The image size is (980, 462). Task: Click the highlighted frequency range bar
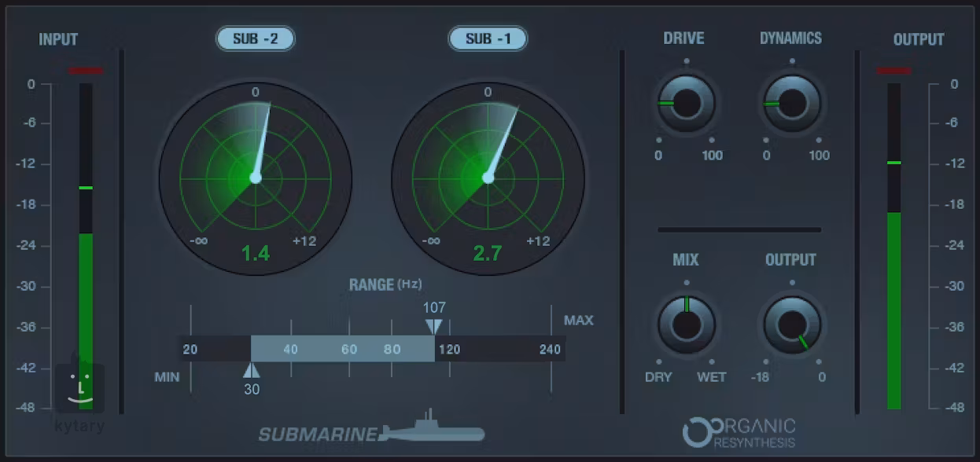coord(342,349)
